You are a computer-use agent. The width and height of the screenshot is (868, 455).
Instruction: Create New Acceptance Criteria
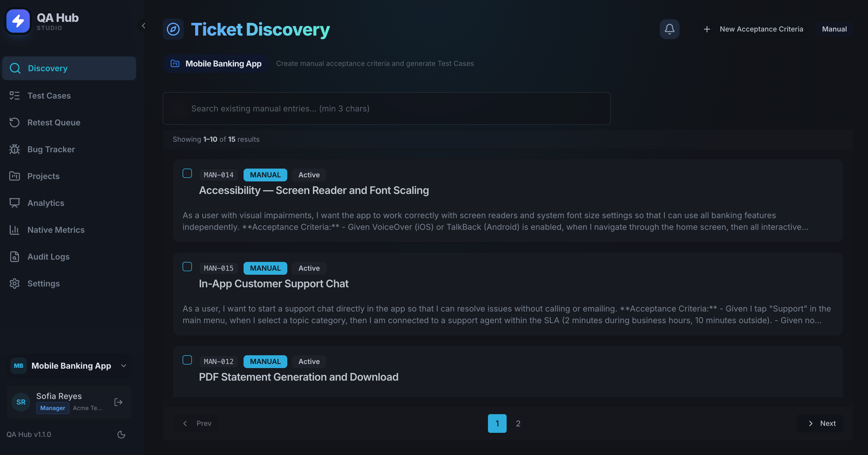pyautogui.click(x=753, y=29)
